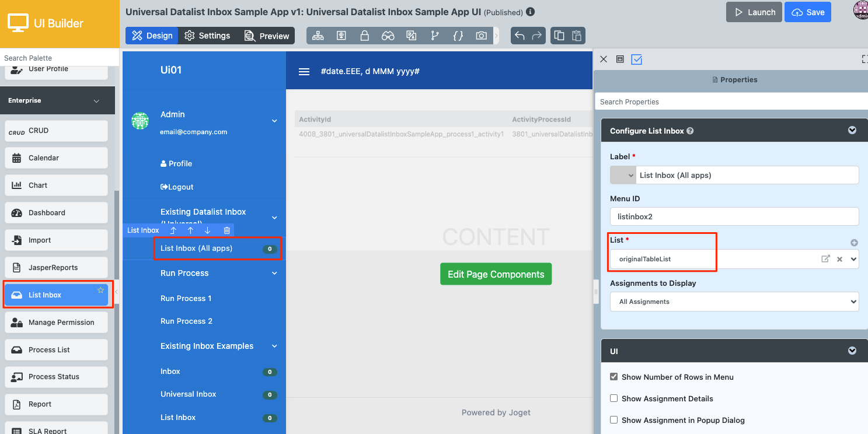Click the padlock permission icon
This screenshot has width=868, height=434.
click(x=364, y=36)
